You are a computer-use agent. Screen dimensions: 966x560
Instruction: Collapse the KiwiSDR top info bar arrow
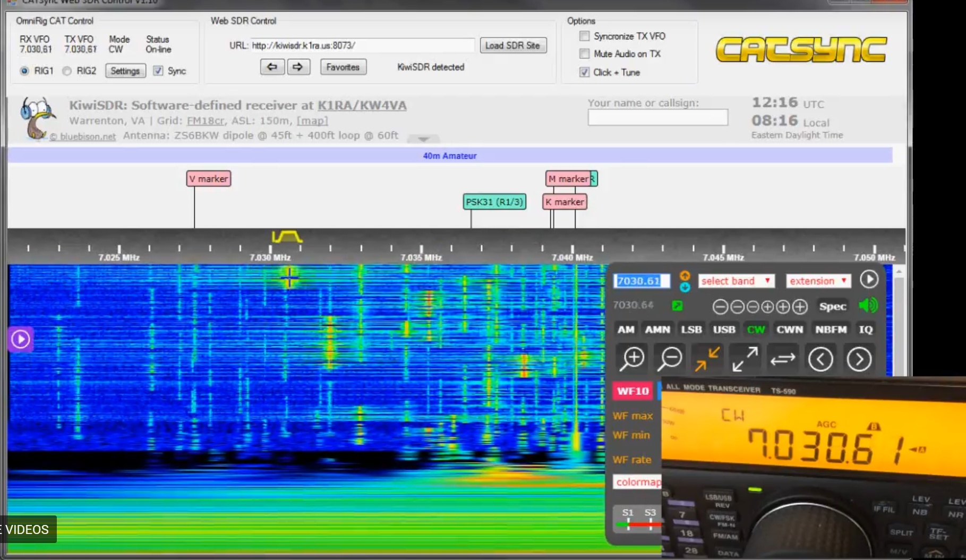[x=423, y=139]
